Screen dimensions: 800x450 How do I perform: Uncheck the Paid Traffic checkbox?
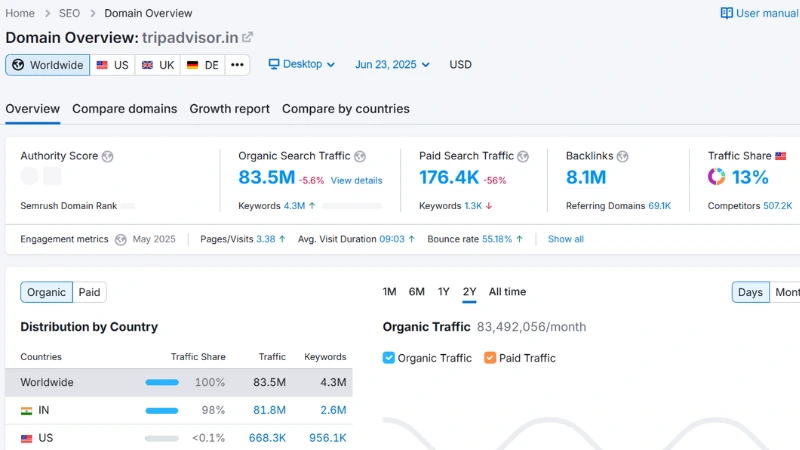(490, 358)
